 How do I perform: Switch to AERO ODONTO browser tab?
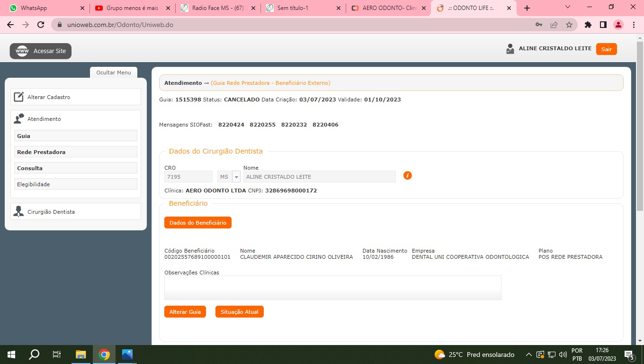click(x=387, y=8)
